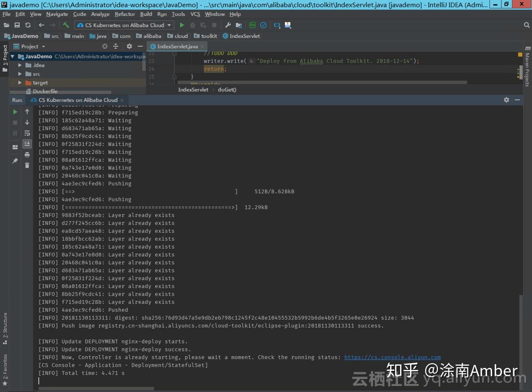The width and height of the screenshot is (532, 392).
Task: Navigate back with the left arrow
Action: click(x=41, y=25)
